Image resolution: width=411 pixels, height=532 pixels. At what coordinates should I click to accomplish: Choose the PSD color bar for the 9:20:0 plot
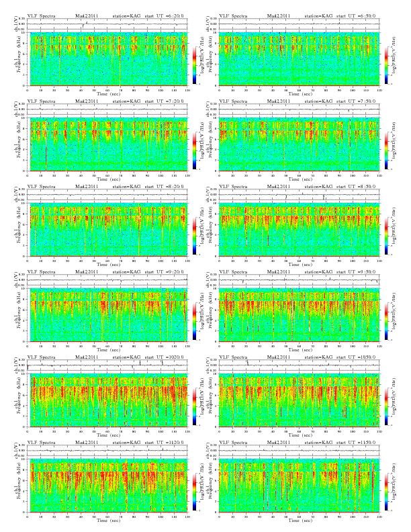(x=194, y=321)
